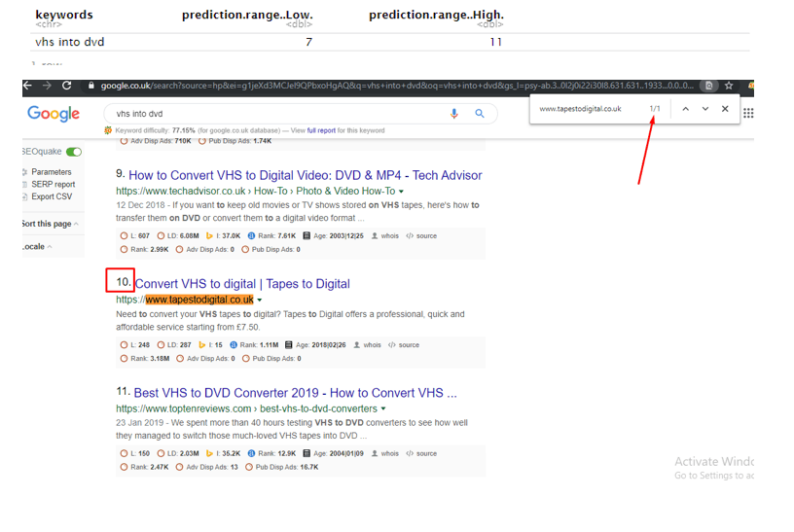Click the Google logo
Screen dimensions: 794x532
pyautogui.click(x=54, y=114)
